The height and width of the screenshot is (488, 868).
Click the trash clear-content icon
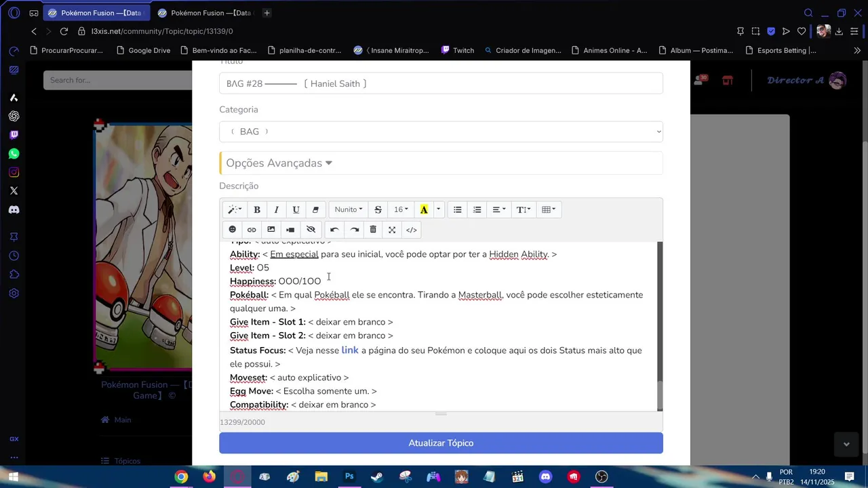[373, 230]
